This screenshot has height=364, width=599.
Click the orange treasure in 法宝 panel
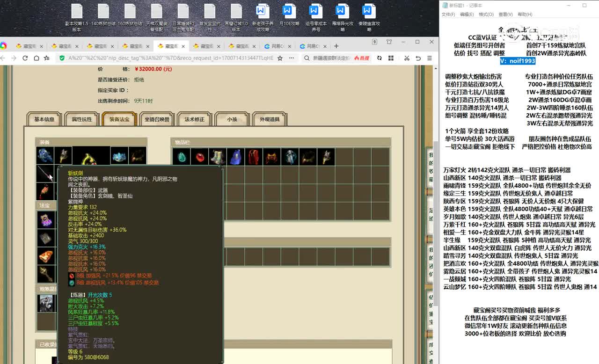(x=45, y=256)
